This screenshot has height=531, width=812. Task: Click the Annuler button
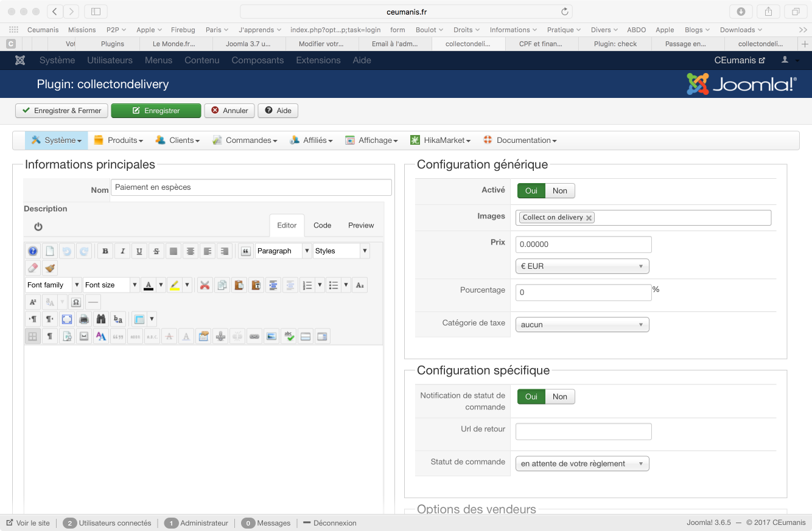[x=229, y=111]
